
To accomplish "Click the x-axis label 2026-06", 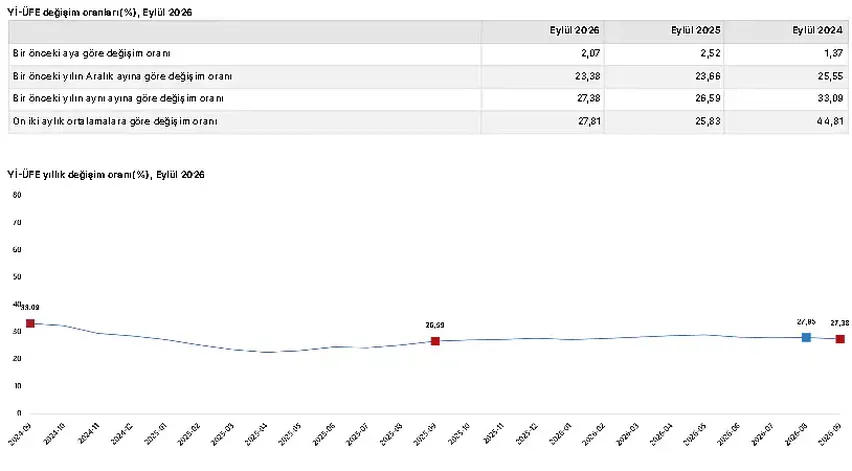I will tap(729, 435).
